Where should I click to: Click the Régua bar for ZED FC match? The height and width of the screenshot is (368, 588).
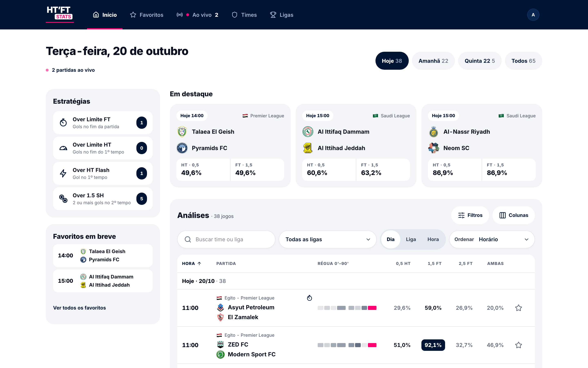tap(347, 345)
